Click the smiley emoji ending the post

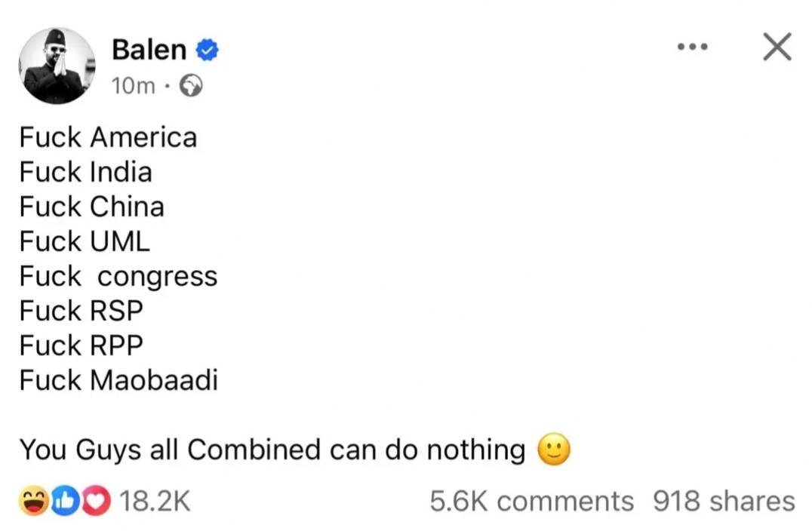(553, 451)
